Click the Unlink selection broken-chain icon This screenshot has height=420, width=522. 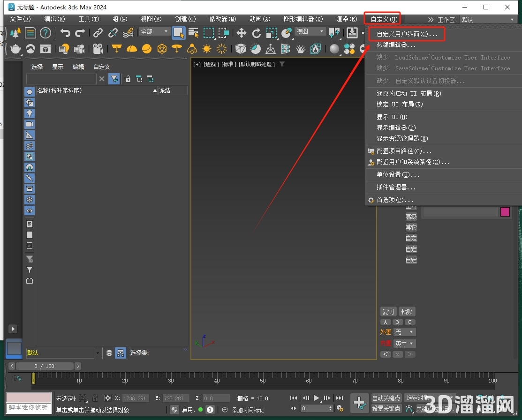[x=113, y=33]
